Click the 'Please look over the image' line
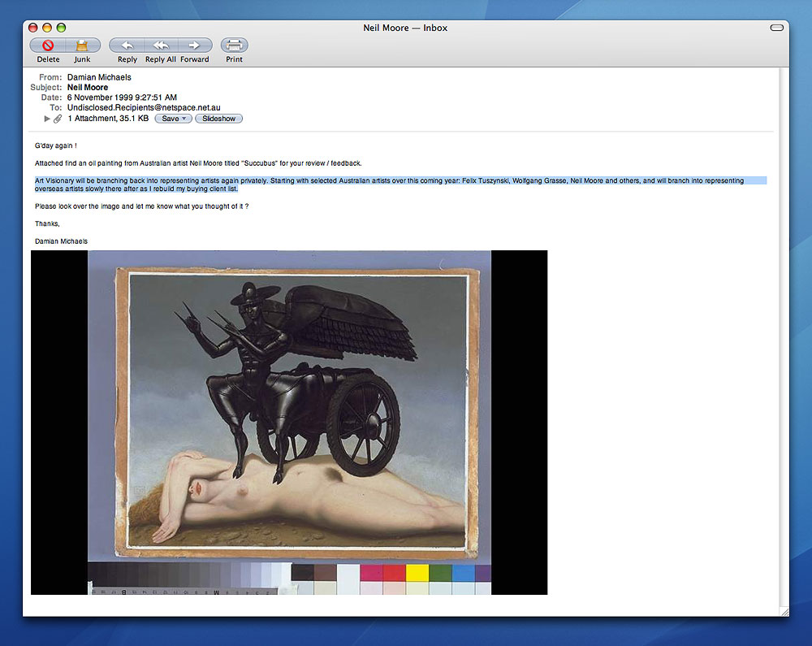The image size is (812, 646). click(142, 206)
